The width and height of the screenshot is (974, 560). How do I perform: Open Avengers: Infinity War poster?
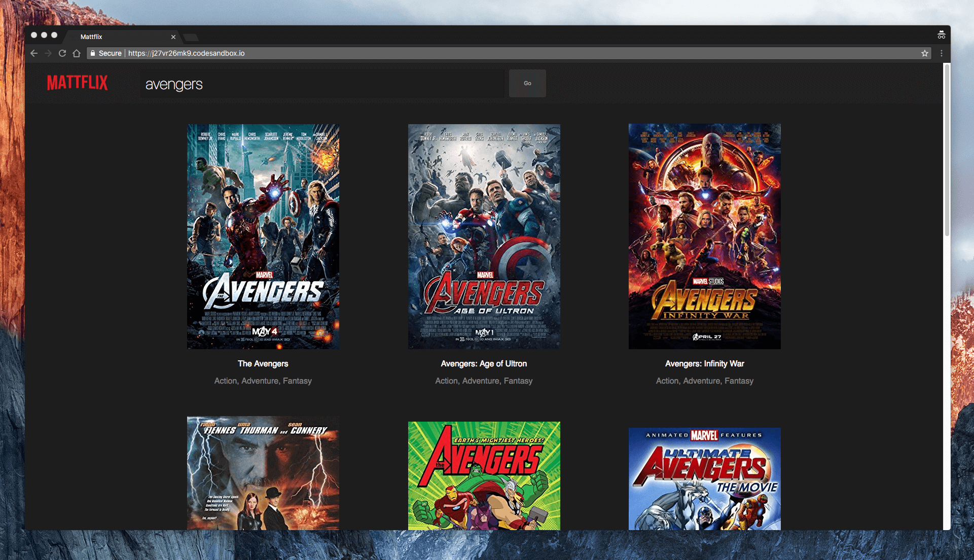click(704, 236)
